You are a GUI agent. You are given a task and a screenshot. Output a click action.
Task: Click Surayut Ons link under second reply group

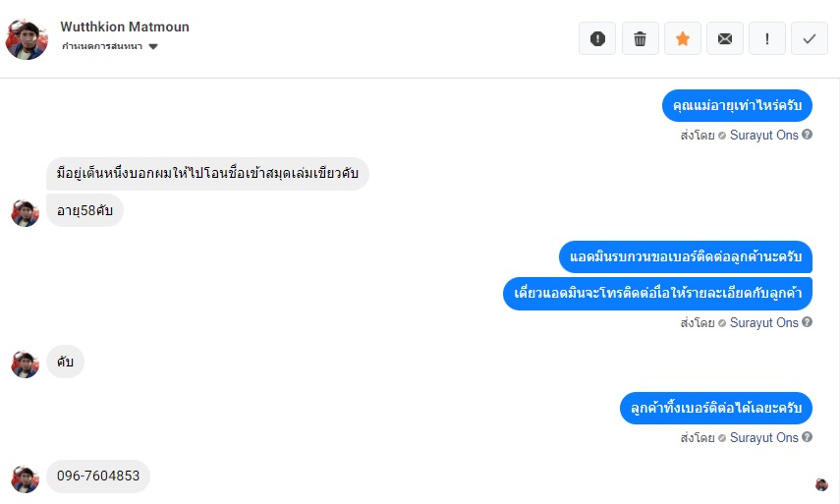(763, 322)
